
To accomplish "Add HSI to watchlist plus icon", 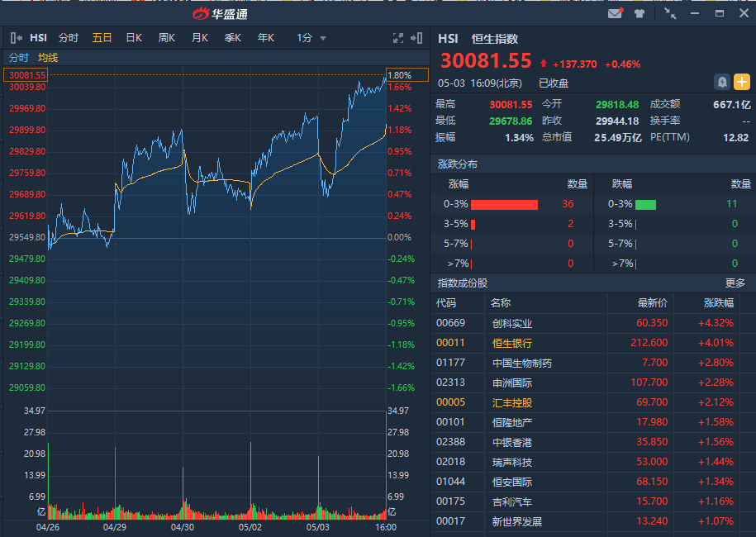I will click(741, 82).
